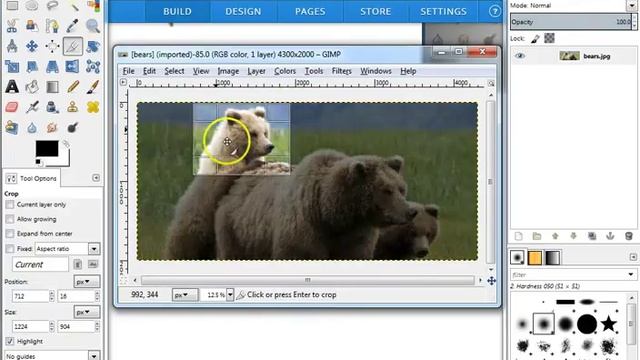Screen dimensions: 640x360
Task: Select the Airbrush tool
Action: 32,107
